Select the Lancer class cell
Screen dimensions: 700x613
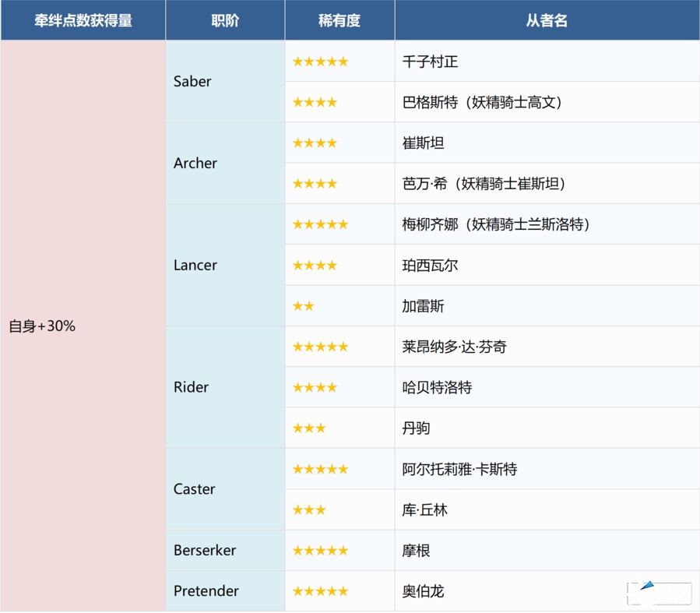[x=195, y=265]
